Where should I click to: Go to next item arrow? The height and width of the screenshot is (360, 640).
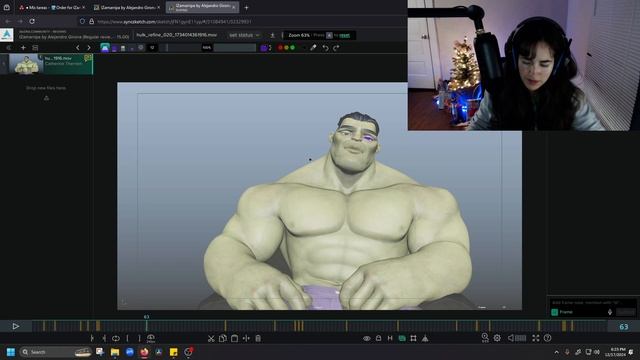coord(89,48)
